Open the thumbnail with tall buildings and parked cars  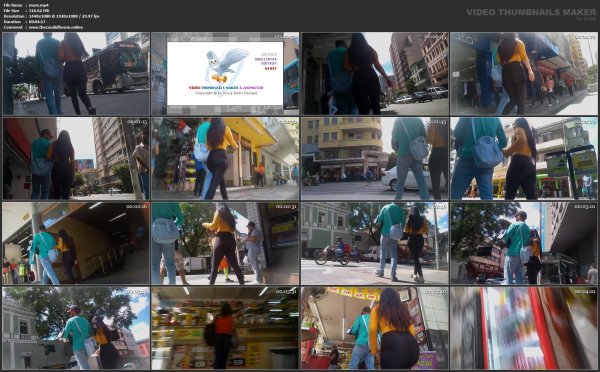click(375, 73)
